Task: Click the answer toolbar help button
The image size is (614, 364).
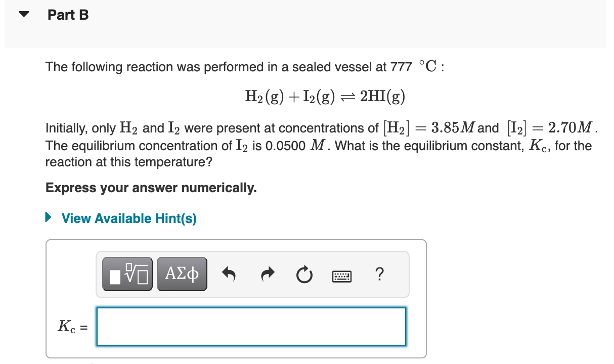Action: click(x=379, y=275)
